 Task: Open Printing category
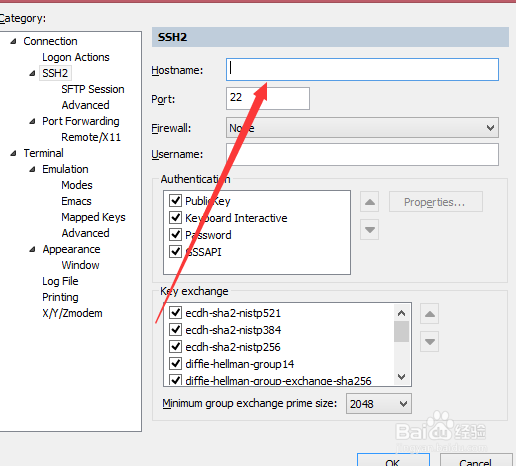60,297
